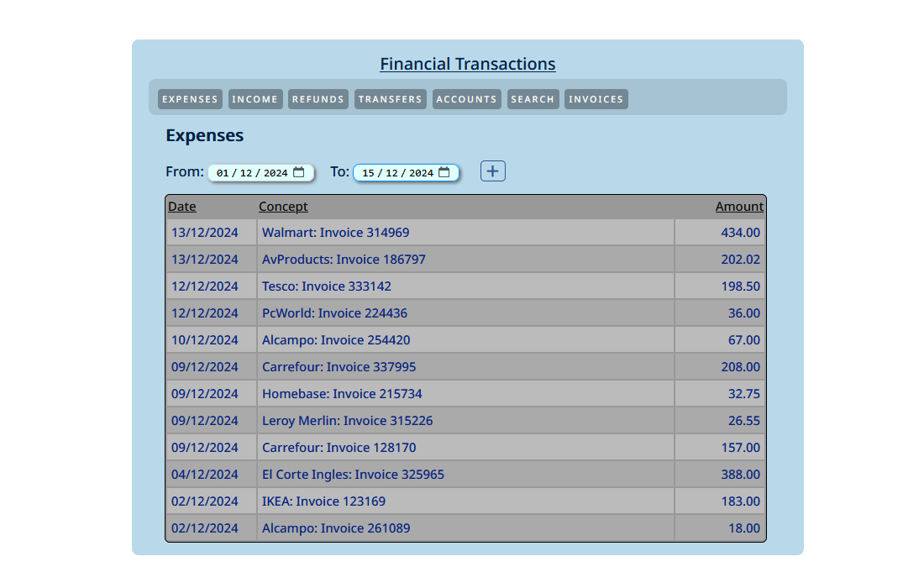
Task: Open Leroy Merlin: Invoice 315226 entry
Action: (x=347, y=421)
